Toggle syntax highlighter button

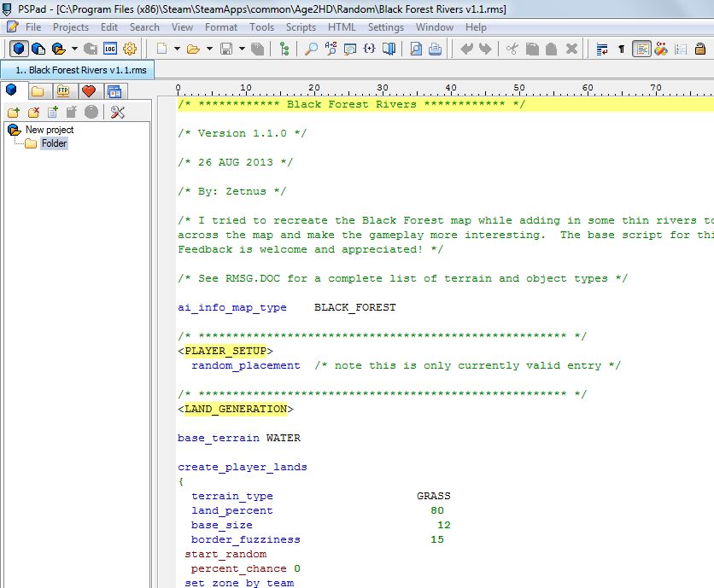coord(641,49)
